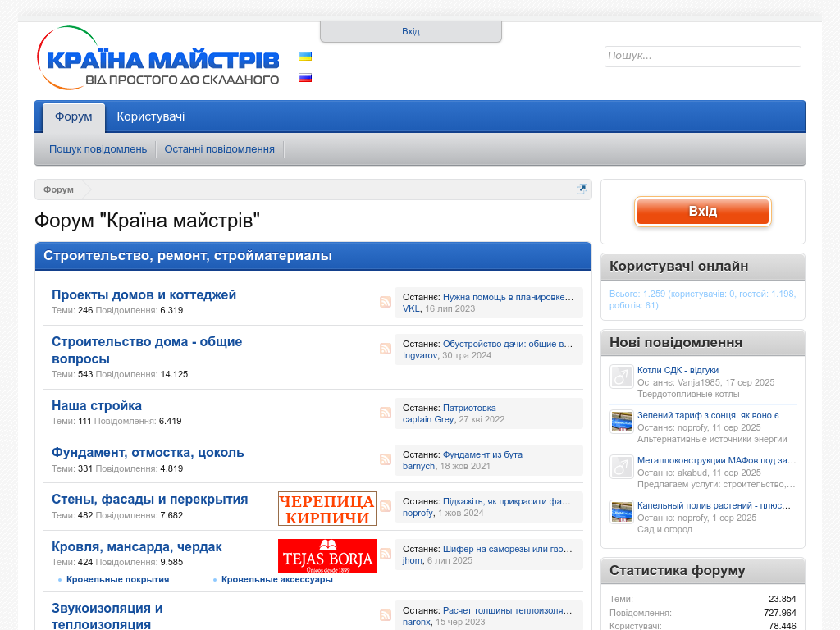840x630 pixels.
Task: Expand the top Вхід login panel
Action: (x=410, y=31)
